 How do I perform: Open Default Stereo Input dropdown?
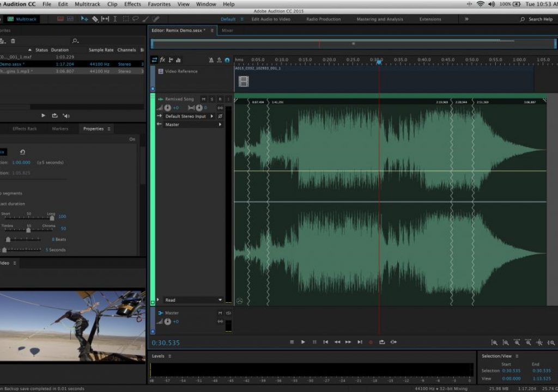pyautogui.click(x=189, y=117)
